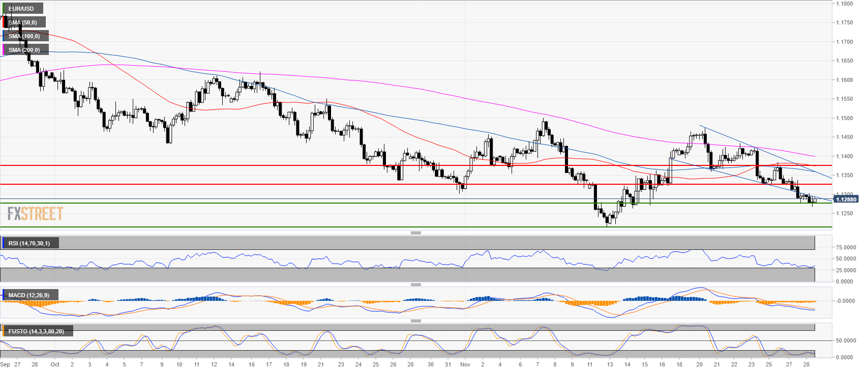Click the 1.1600 level on the price axis
Viewport: 868px width, 371px height.
[x=845, y=80]
